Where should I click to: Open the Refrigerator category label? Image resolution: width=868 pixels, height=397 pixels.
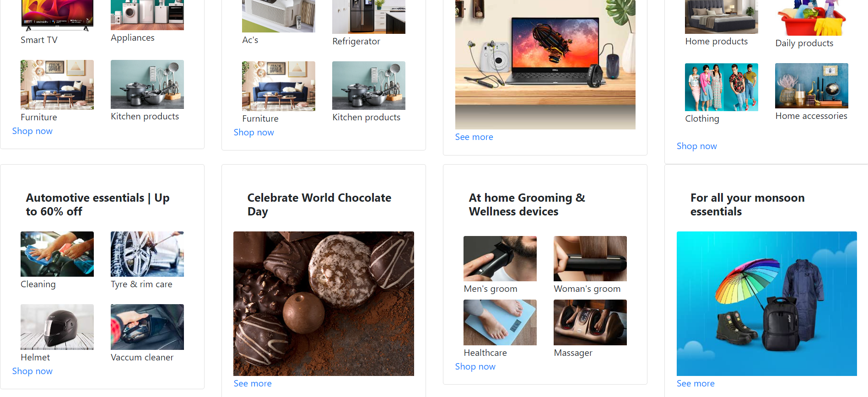tap(356, 41)
